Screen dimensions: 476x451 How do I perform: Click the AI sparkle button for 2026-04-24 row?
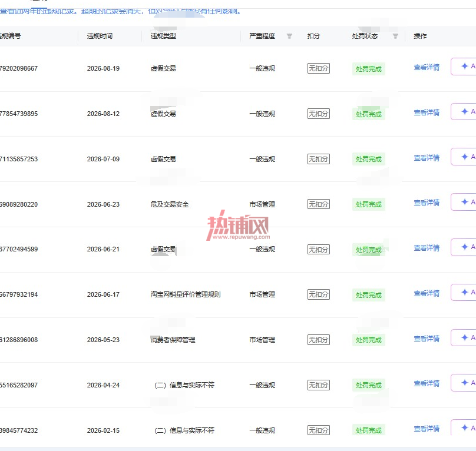pos(464,383)
